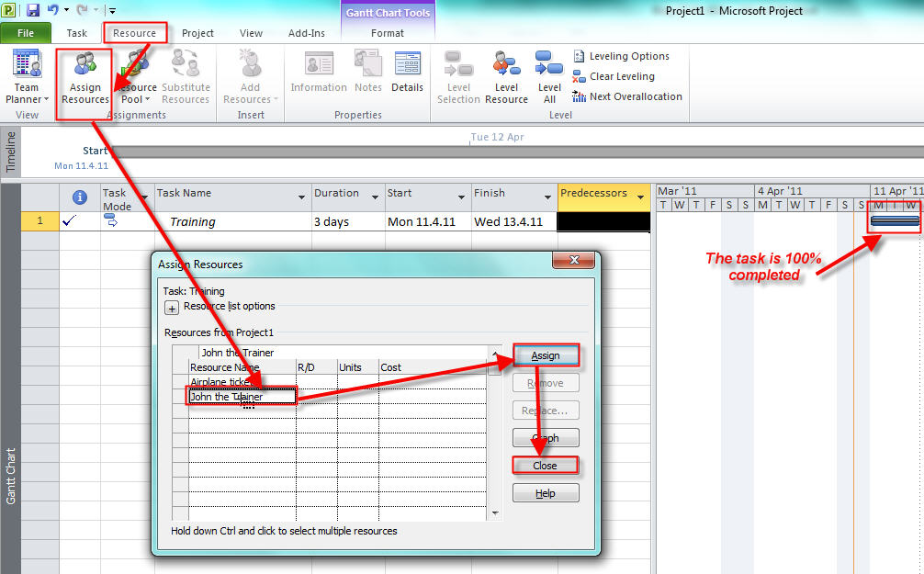Click the Level All icon
Viewport: 924px width, 574px height.
pyautogui.click(x=549, y=77)
